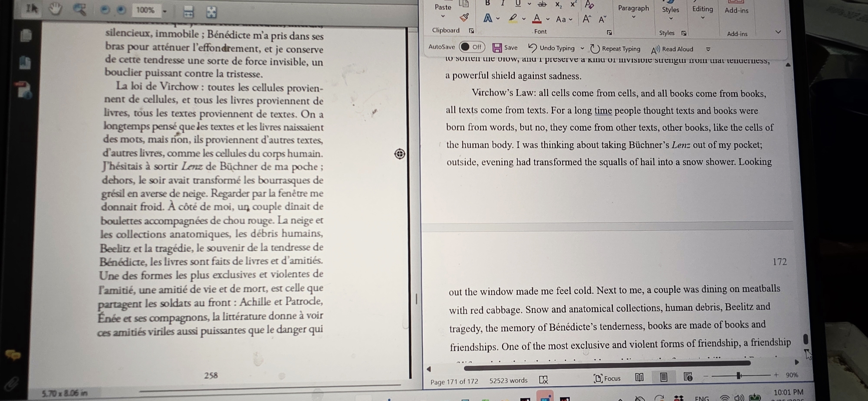Screen dimensions: 868x401
Task: Toggle text highlight color
Action: [513, 18]
